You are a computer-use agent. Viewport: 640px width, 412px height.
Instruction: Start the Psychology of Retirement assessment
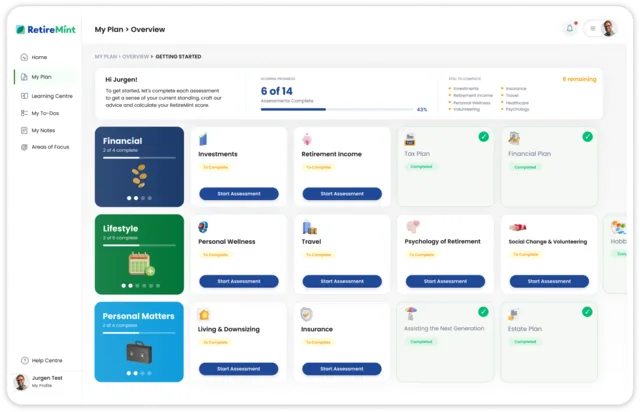(x=445, y=281)
